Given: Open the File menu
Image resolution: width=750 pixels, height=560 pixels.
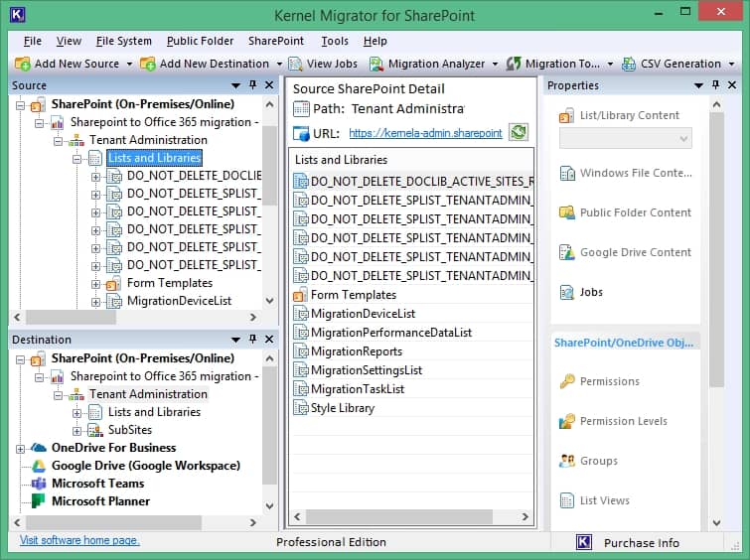Looking at the screenshot, I should click(x=33, y=41).
